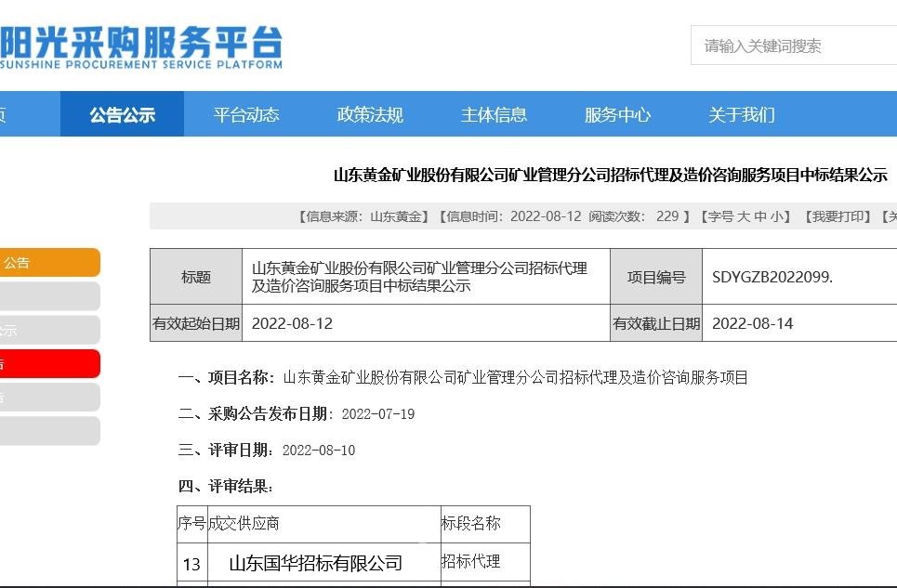The width and height of the screenshot is (897, 588).
Task: Click the project number SDYGZB2022099.
Action: (x=772, y=277)
